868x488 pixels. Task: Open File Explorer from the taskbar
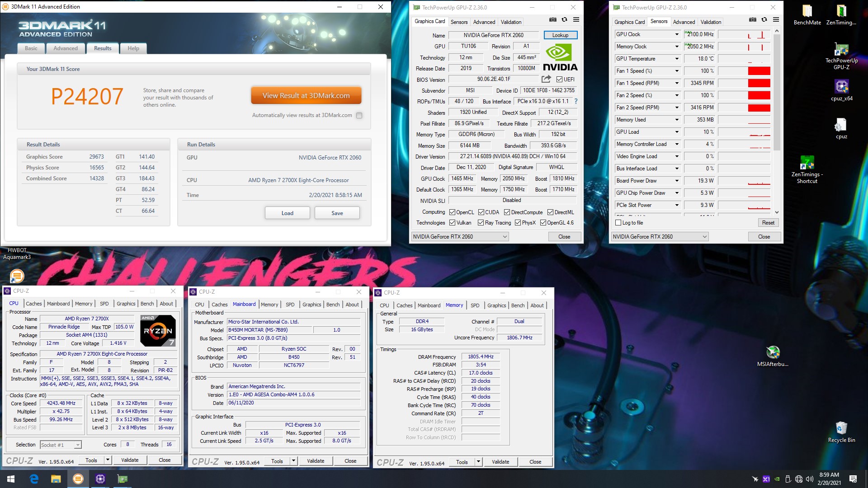coord(56,479)
